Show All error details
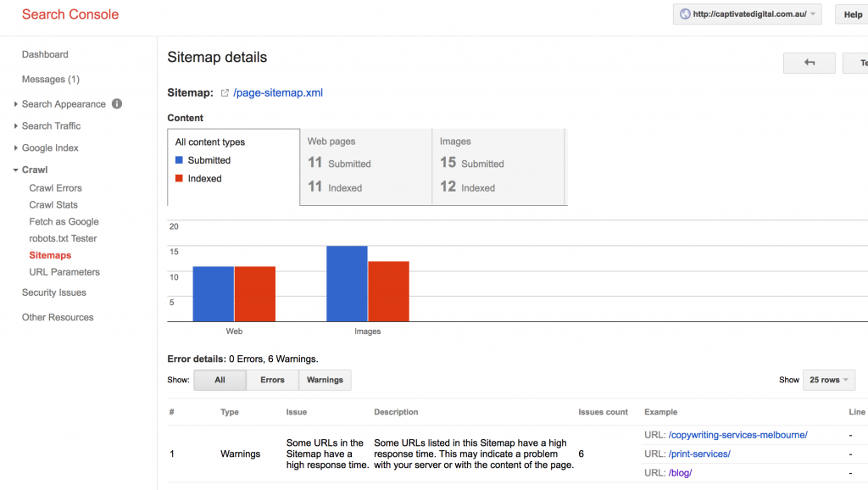The image size is (868, 490). click(x=220, y=380)
